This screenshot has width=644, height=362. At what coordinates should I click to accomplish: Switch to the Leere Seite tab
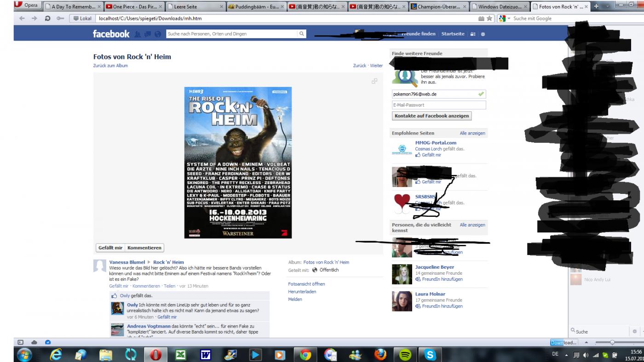[x=195, y=7]
